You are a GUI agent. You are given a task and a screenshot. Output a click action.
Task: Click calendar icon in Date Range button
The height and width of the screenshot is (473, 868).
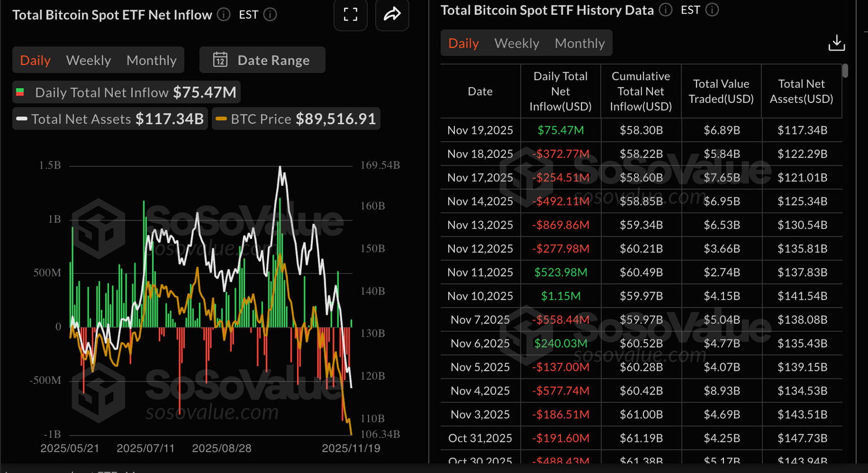pos(220,60)
